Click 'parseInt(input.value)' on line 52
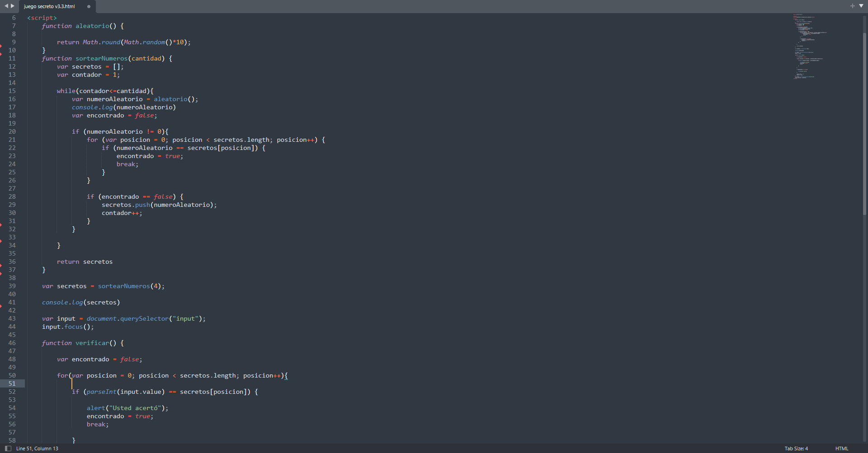 coord(126,392)
